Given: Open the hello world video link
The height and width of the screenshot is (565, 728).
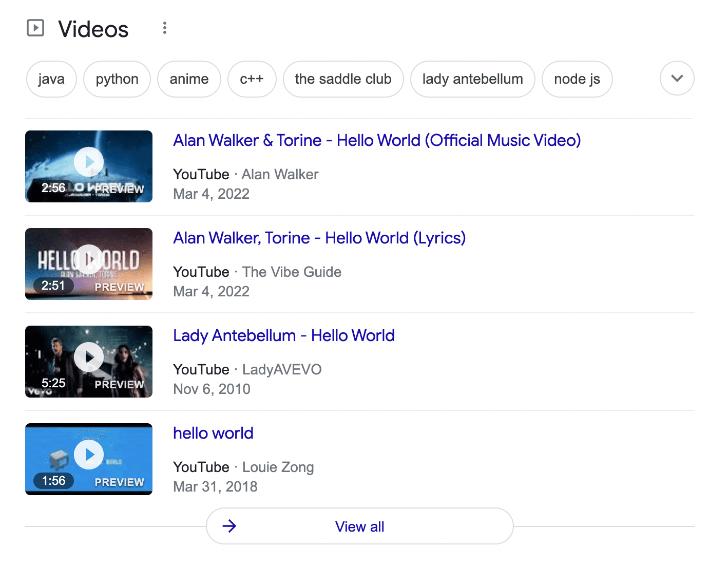Looking at the screenshot, I should (x=213, y=433).
